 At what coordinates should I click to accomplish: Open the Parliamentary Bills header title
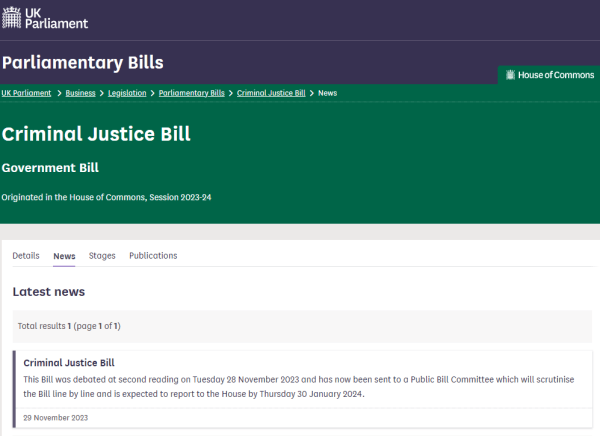82,62
